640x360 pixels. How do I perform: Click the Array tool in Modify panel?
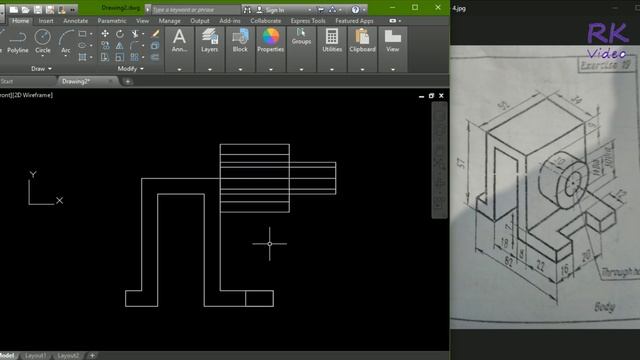click(x=135, y=57)
